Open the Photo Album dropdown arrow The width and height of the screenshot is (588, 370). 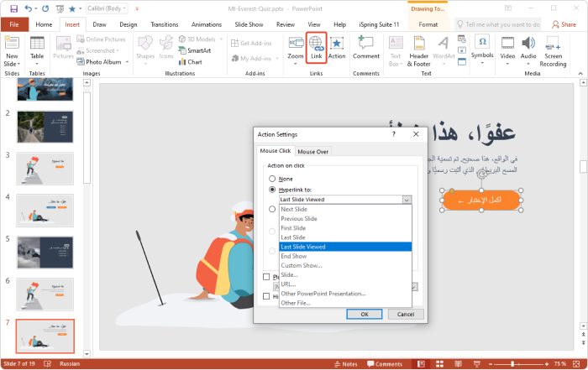(x=128, y=62)
